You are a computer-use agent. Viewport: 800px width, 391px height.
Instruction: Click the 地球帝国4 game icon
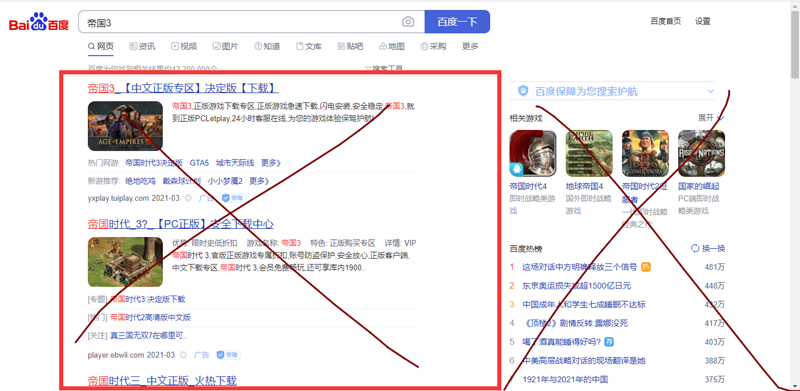pyautogui.click(x=589, y=153)
